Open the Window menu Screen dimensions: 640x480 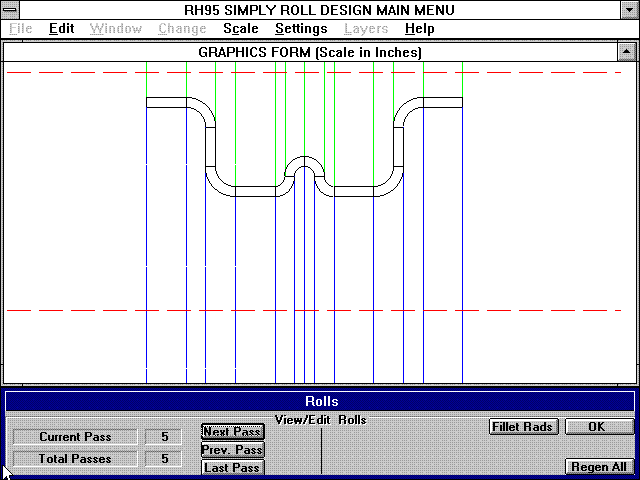116,29
